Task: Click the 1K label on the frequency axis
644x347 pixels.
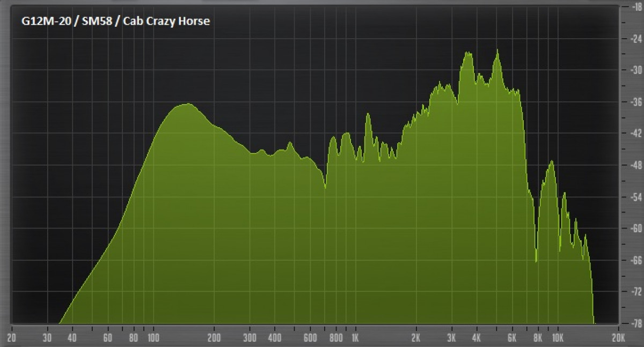Action: click(x=355, y=338)
